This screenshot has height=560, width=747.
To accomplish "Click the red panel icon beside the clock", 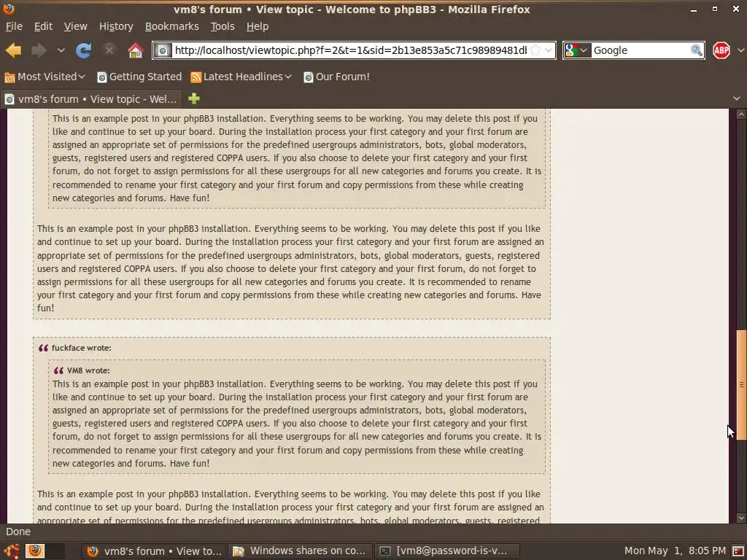I will coord(738,551).
